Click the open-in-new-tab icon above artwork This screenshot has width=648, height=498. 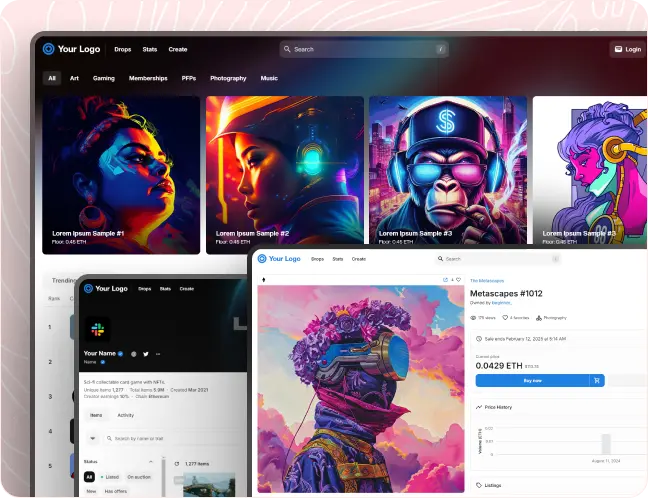coord(445,280)
